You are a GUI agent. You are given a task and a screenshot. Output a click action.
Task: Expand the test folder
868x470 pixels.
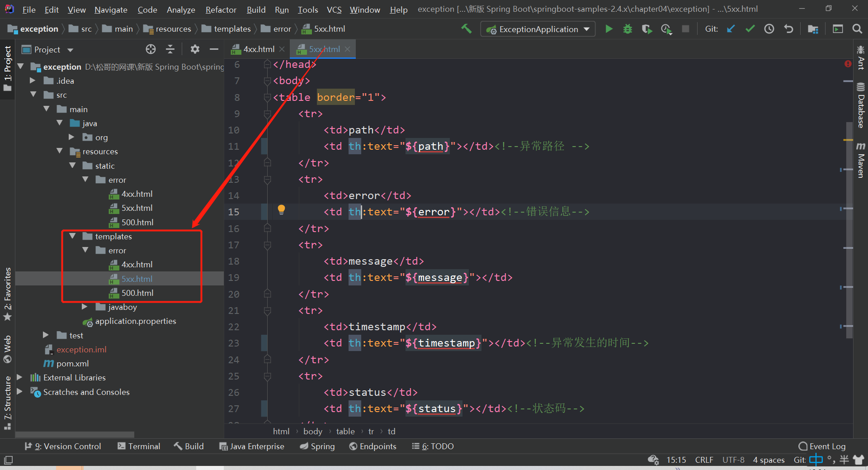[46, 335]
